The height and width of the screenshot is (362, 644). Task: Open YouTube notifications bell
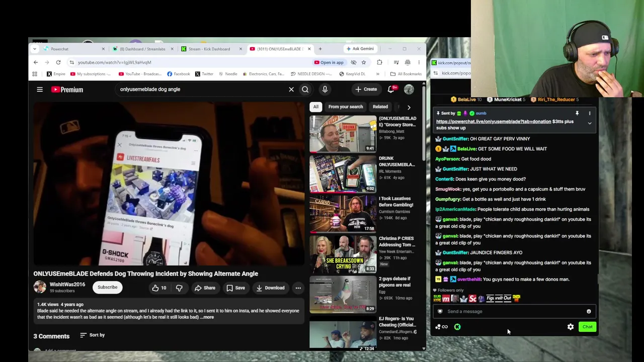(x=391, y=89)
